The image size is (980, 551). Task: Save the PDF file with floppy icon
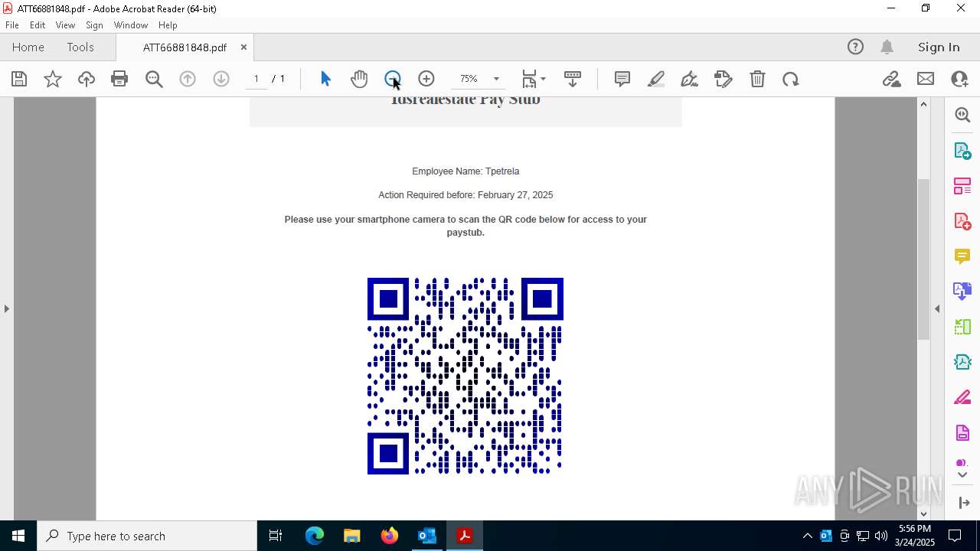tap(19, 79)
